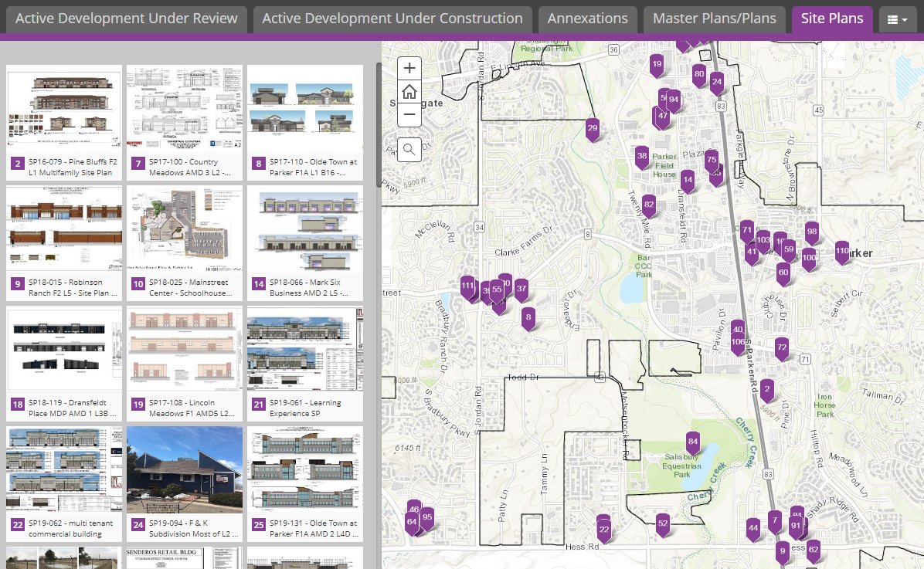This screenshot has width=924, height=569.
Task: Open the map search tool
Action: coord(409,150)
